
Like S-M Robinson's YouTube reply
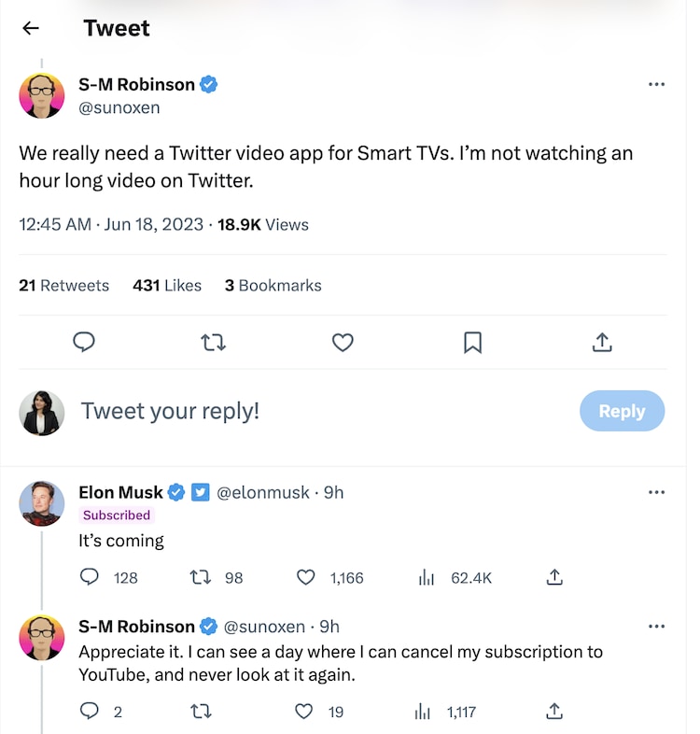coord(304,712)
